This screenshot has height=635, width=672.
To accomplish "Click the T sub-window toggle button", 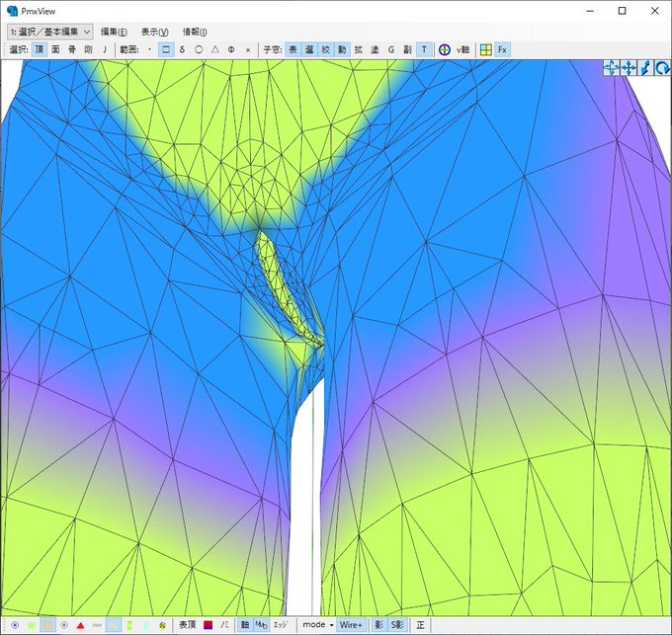I will click(x=424, y=49).
